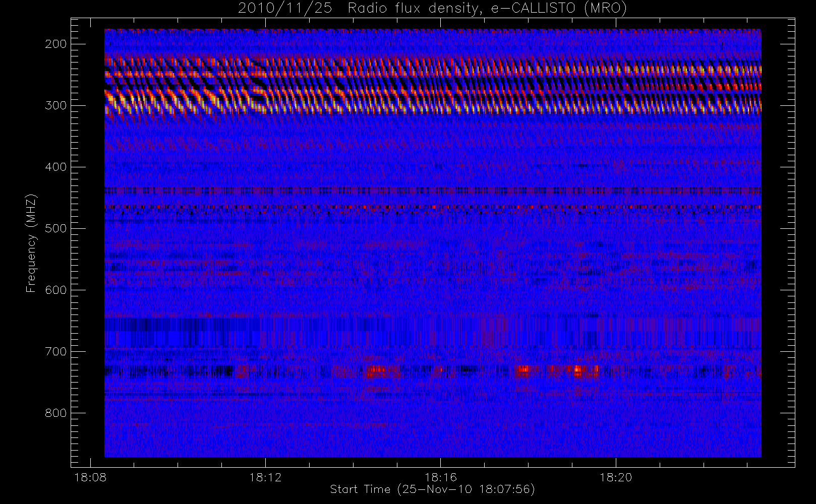Click the 18:20 time tick label
816x504 pixels.
pos(616,477)
